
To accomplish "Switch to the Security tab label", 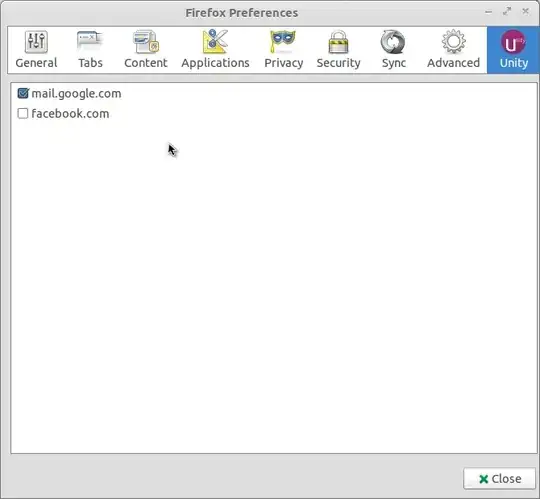I will click(x=338, y=63).
